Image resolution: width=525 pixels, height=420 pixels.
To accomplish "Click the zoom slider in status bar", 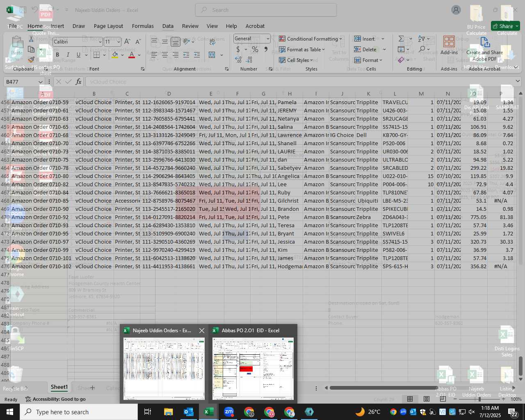I will click(479, 399).
